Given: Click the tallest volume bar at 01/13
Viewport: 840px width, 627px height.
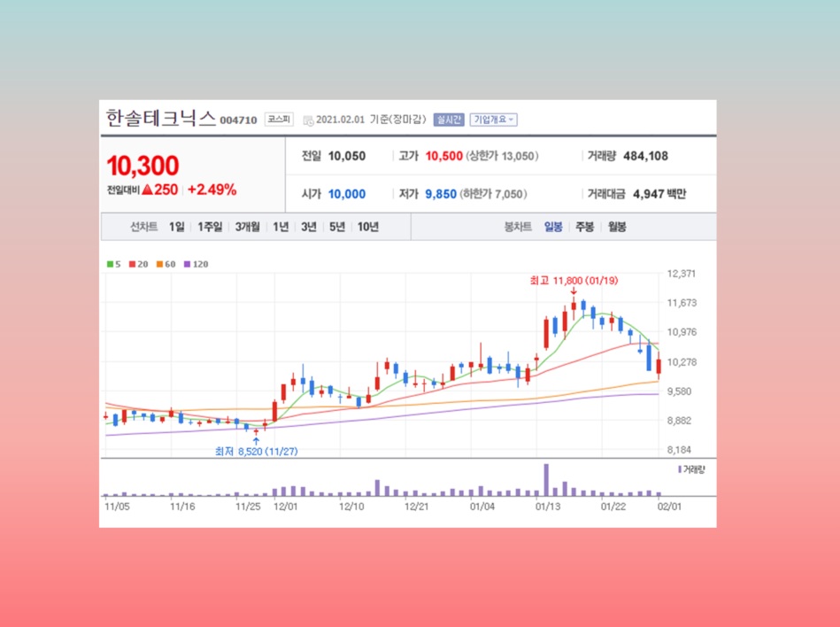Looking at the screenshot, I should [546, 480].
